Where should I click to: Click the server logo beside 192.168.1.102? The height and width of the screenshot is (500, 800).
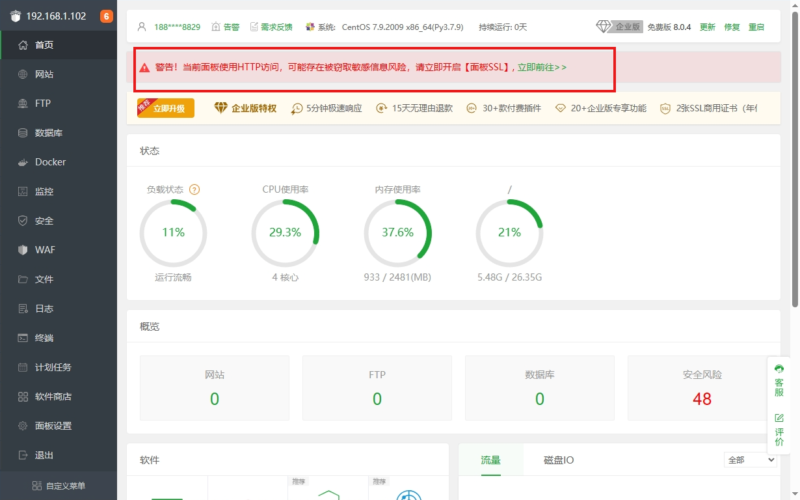pos(15,16)
